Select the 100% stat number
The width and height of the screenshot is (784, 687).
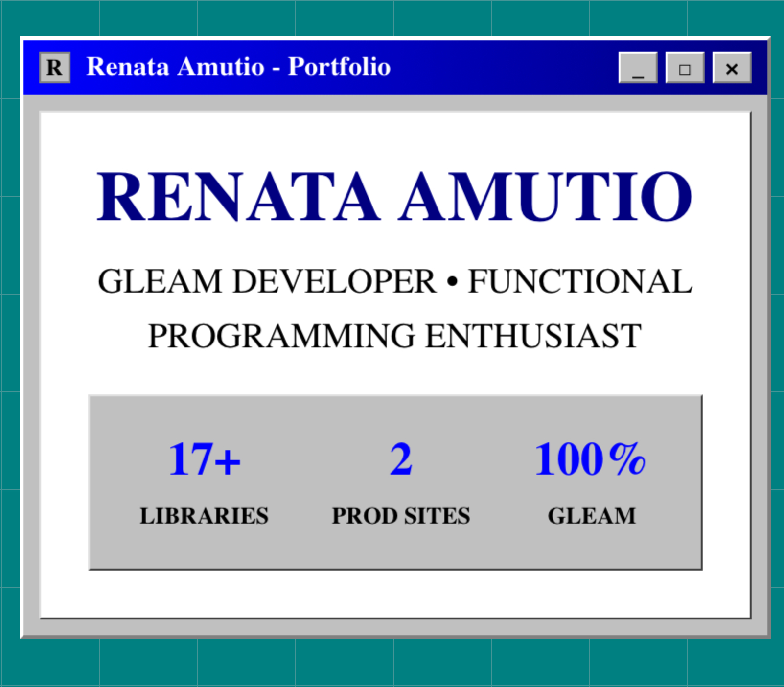(x=591, y=459)
